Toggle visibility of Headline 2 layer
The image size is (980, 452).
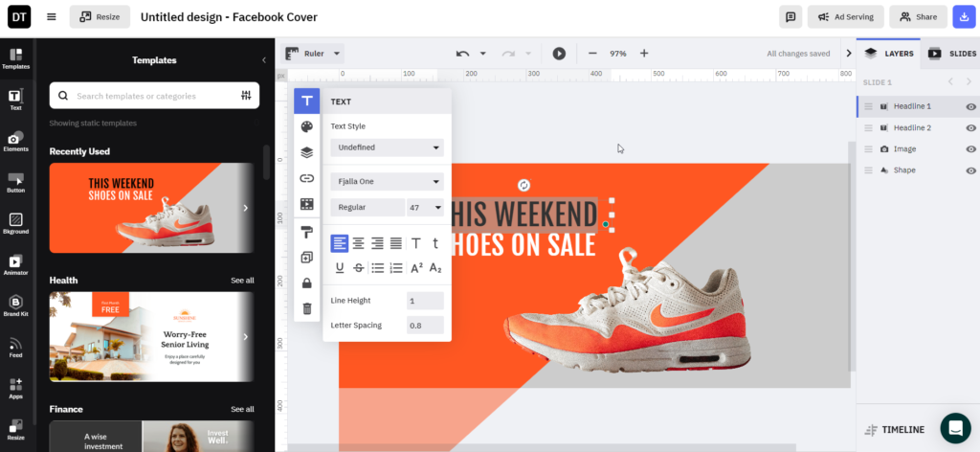click(x=970, y=128)
